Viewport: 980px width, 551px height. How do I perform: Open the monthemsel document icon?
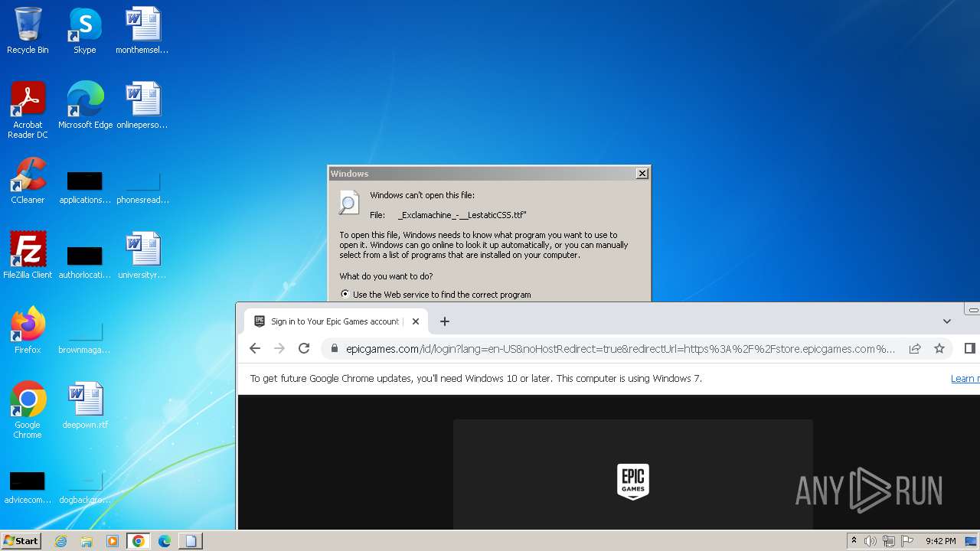[142, 31]
